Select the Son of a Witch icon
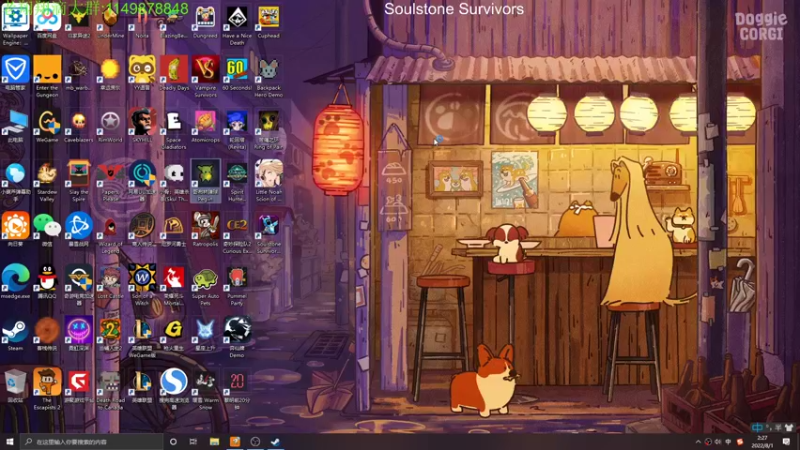This screenshot has width=800, height=450. pos(142,285)
